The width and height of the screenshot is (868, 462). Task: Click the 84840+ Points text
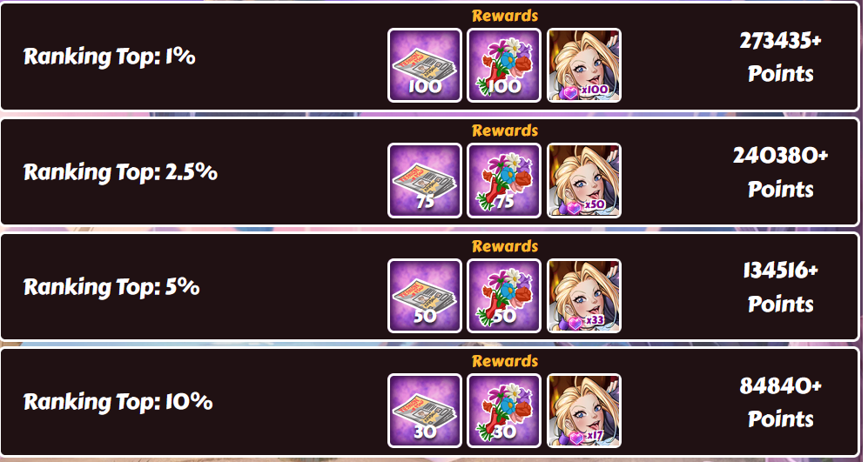tap(781, 402)
